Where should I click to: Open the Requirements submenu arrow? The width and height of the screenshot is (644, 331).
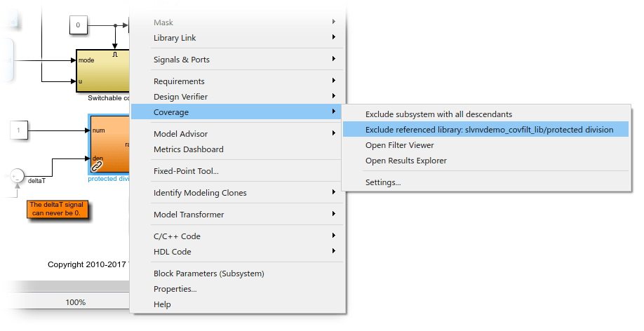point(334,81)
